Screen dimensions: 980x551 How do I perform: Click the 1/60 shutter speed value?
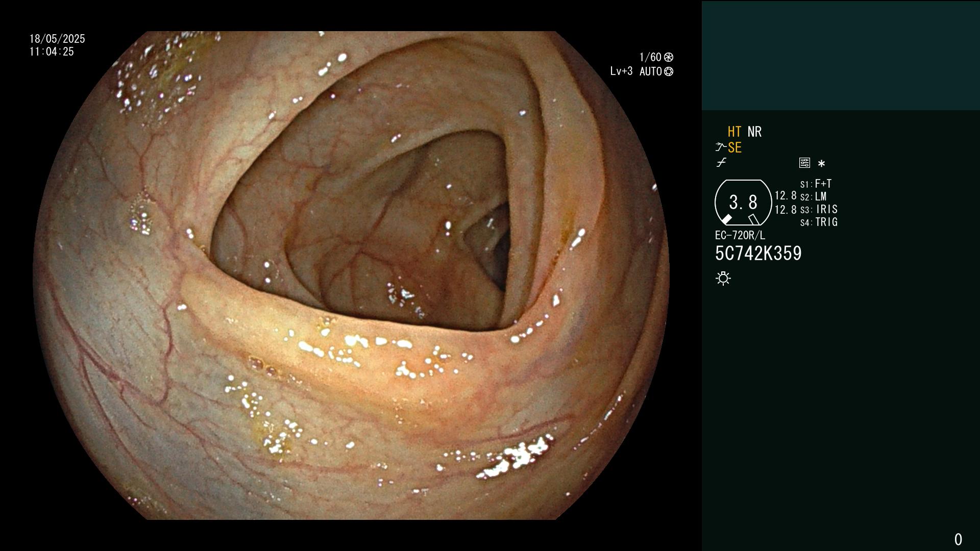coord(650,57)
